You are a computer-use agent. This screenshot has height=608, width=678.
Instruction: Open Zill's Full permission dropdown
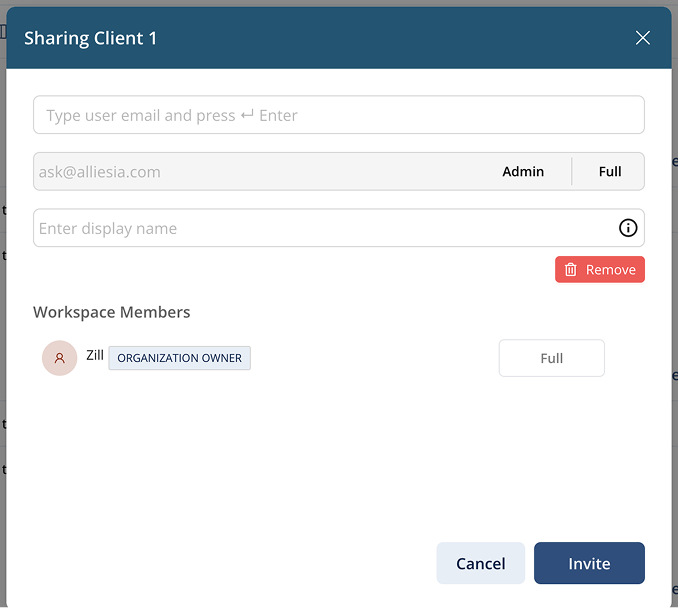tap(551, 358)
